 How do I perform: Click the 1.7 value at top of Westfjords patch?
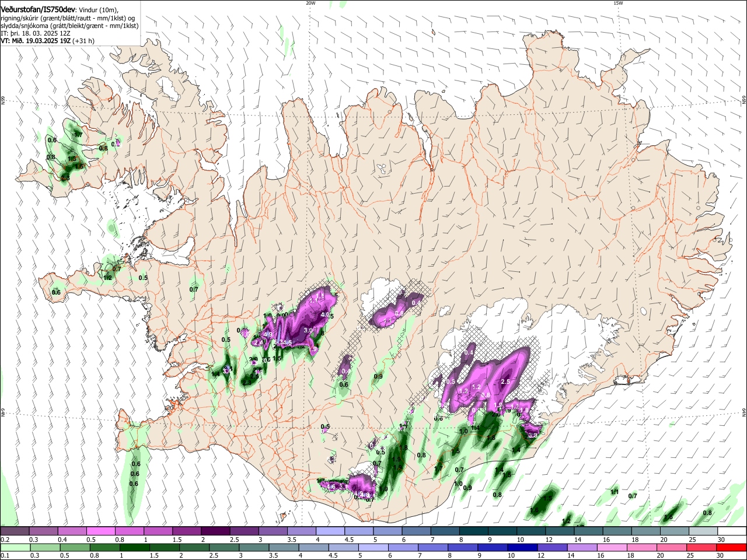point(78,135)
